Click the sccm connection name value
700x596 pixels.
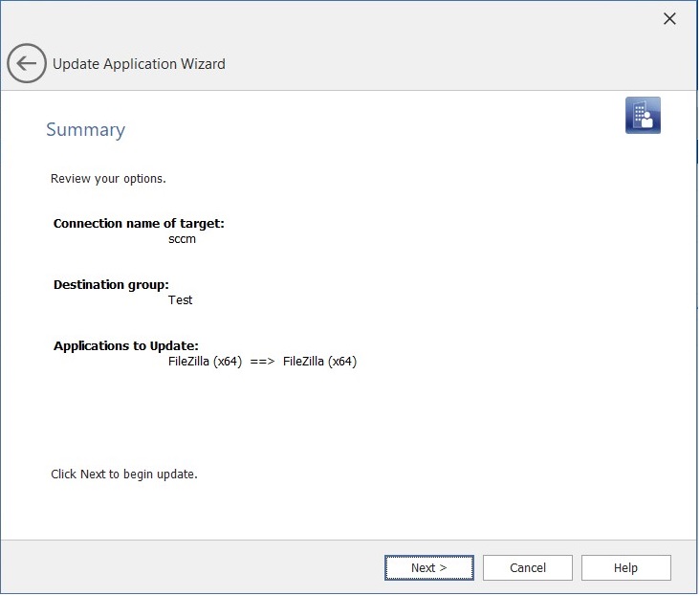click(x=182, y=239)
